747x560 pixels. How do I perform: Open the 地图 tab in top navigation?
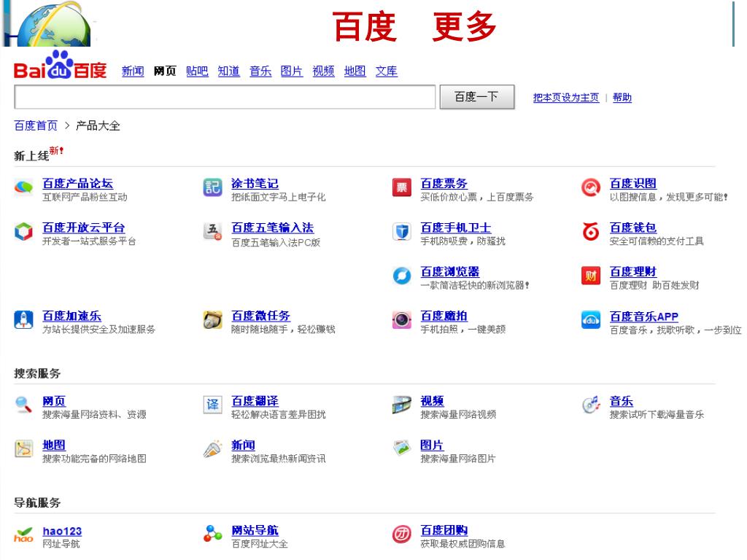pos(355,71)
